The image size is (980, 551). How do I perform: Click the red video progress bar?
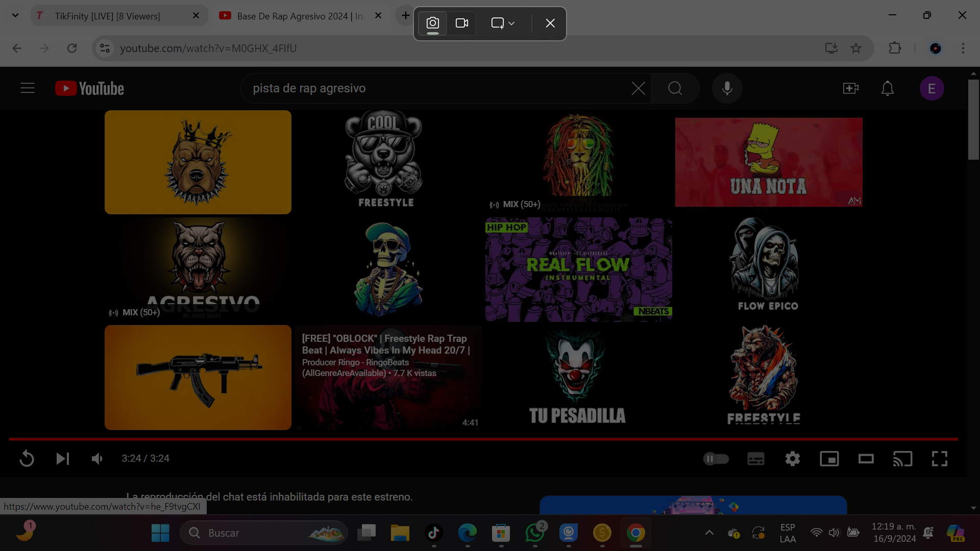tap(483, 439)
